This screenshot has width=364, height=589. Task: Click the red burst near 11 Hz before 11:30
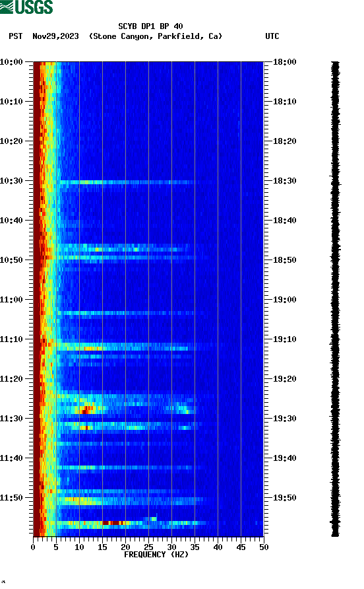pyautogui.click(x=86, y=409)
